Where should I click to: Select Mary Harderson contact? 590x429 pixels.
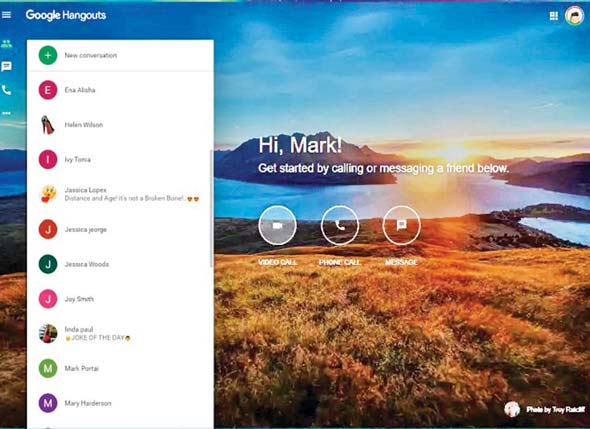pyautogui.click(x=120, y=403)
